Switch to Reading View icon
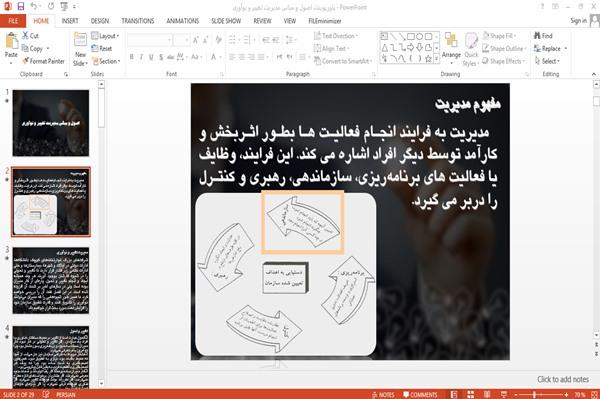600x399 pixels. pos(487,394)
